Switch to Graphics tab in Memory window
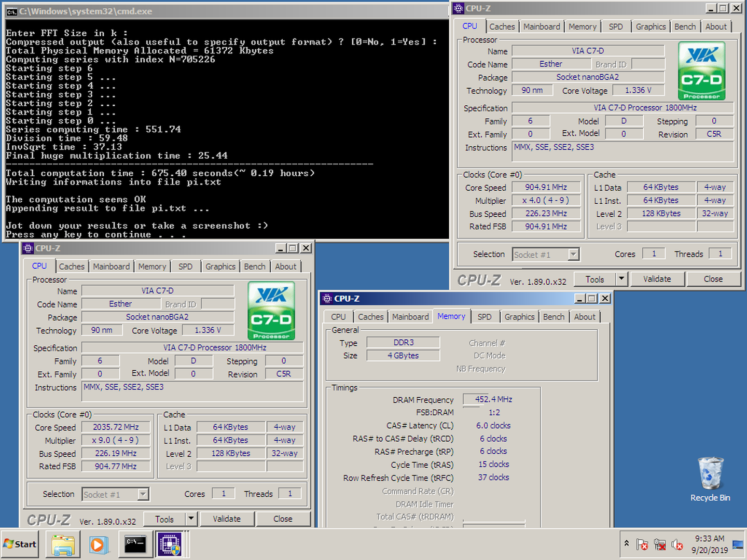Screen dimensions: 747x560 pyautogui.click(x=519, y=317)
